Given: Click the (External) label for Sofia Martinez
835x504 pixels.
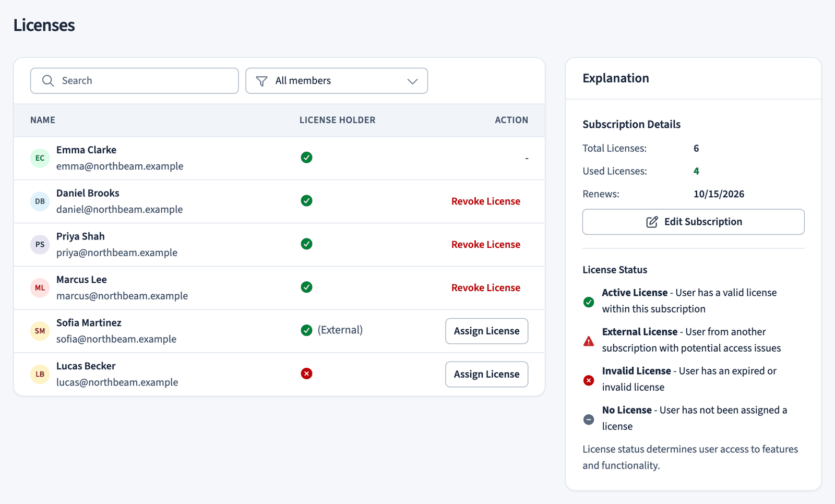Looking at the screenshot, I should click(x=340, y=330).
